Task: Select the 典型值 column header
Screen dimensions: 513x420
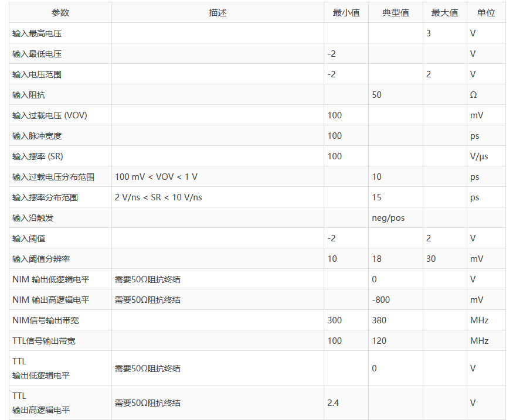Action: click(395, 13)
